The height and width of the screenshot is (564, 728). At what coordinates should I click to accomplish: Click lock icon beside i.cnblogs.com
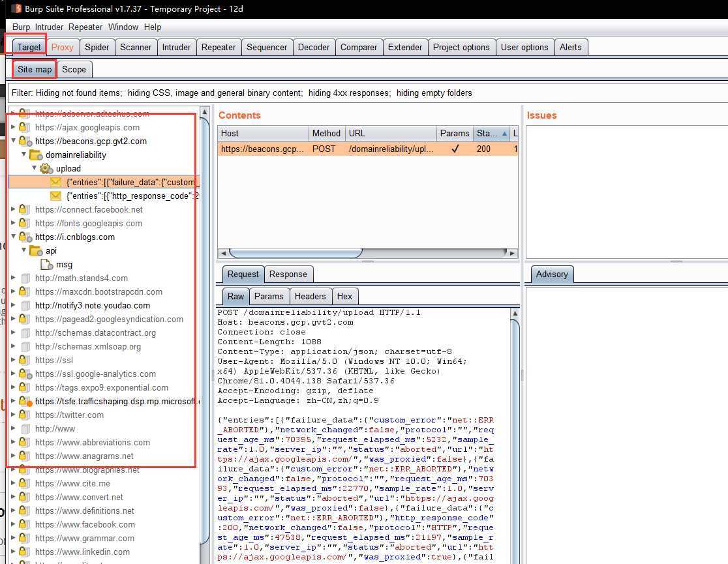coord(25,237)
